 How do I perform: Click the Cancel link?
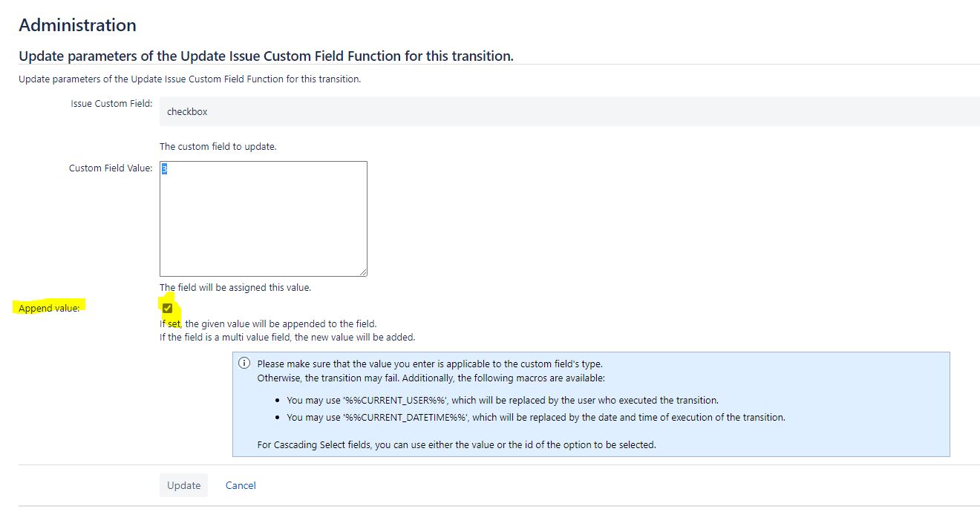(x=240, y=484)
